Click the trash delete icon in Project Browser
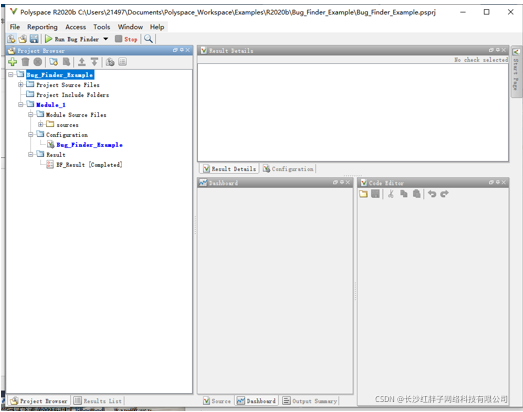 25,62
